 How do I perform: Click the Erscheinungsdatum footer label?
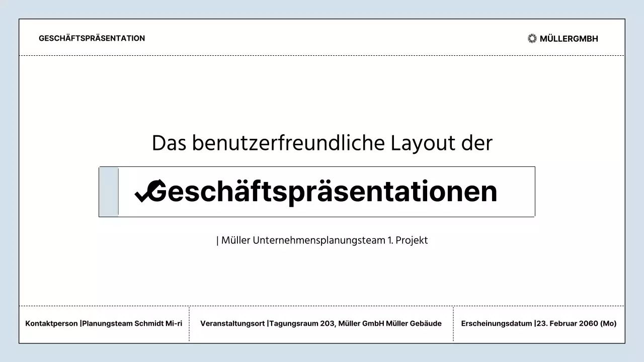pos(497,323)
